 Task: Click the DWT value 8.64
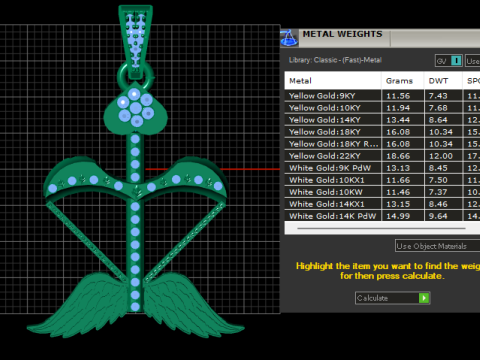[x=438, y=120]
